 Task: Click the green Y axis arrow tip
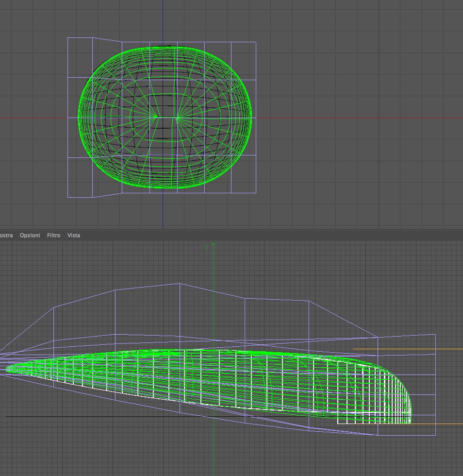tap(214, 243)
